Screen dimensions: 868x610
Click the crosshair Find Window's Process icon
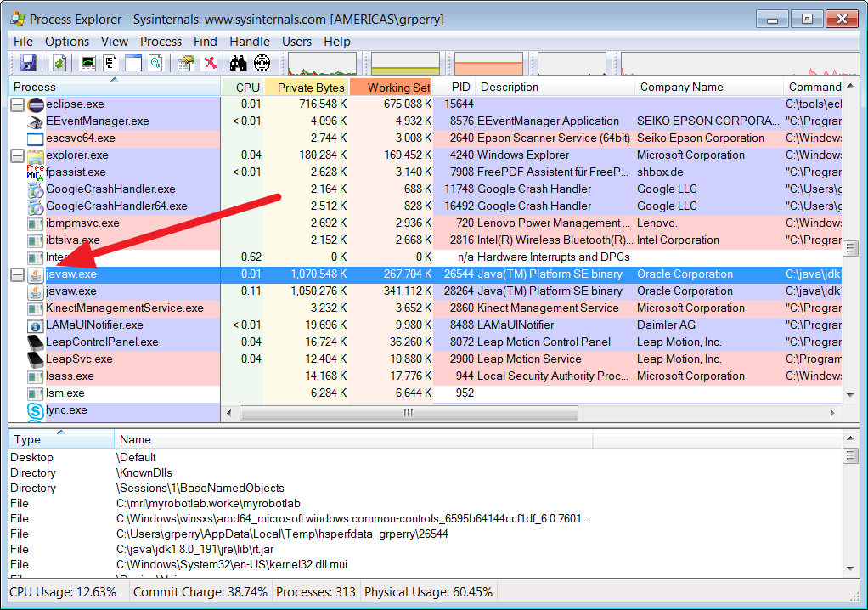point(262,63)
